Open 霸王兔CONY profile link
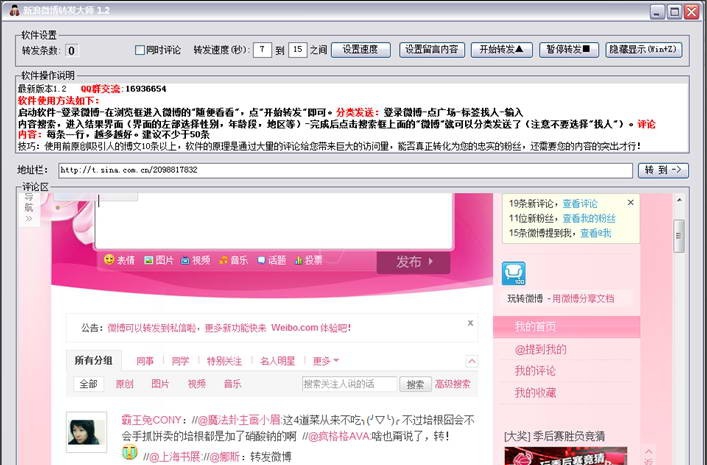Screen dimensions: 707x465 coord(151,420)
